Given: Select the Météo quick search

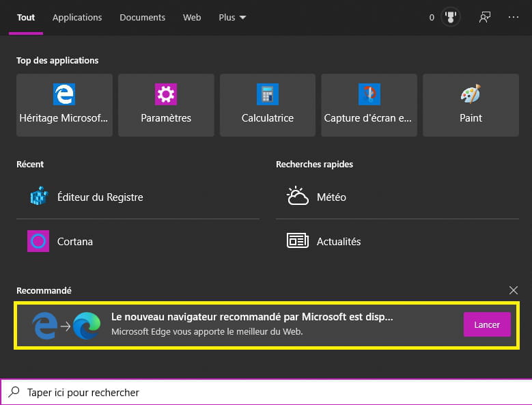Looking at the screenshot, I should (x=397, y=197).
